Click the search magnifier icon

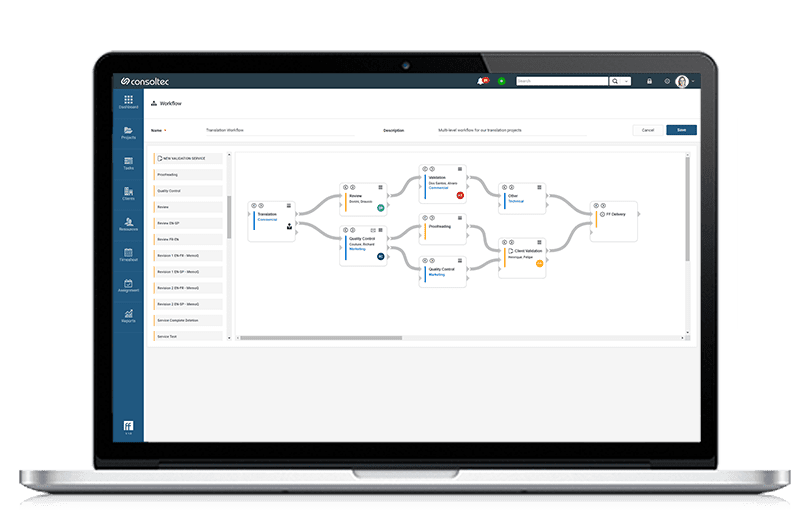click(614, 81)
